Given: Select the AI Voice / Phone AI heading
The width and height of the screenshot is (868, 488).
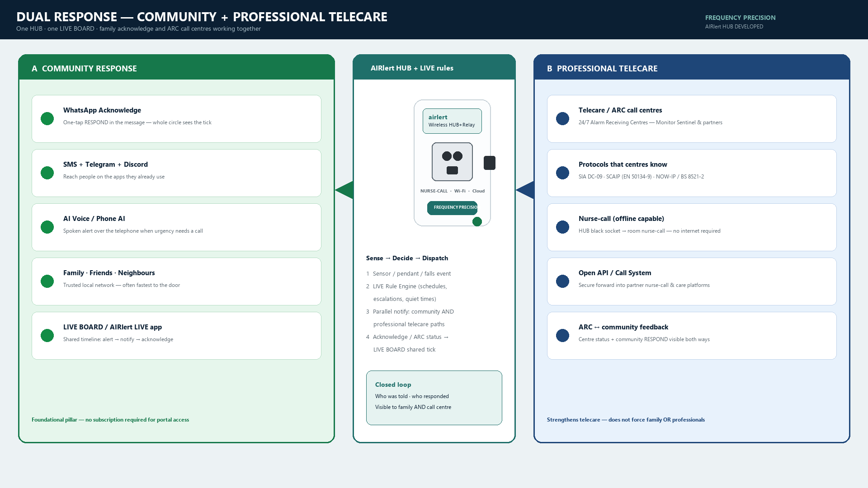Looking at the screenshot, I should click(x=94, y=219).
